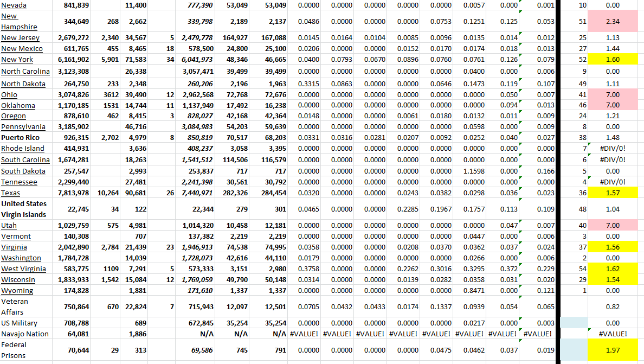Open the Puerto Rico row label
644x364 pixels.
point(20,137)
